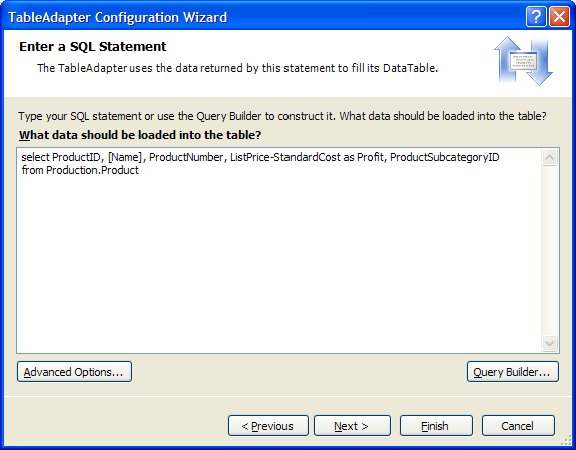Click ListPrice-StandardCost expression in SQL text

[285, 157]
